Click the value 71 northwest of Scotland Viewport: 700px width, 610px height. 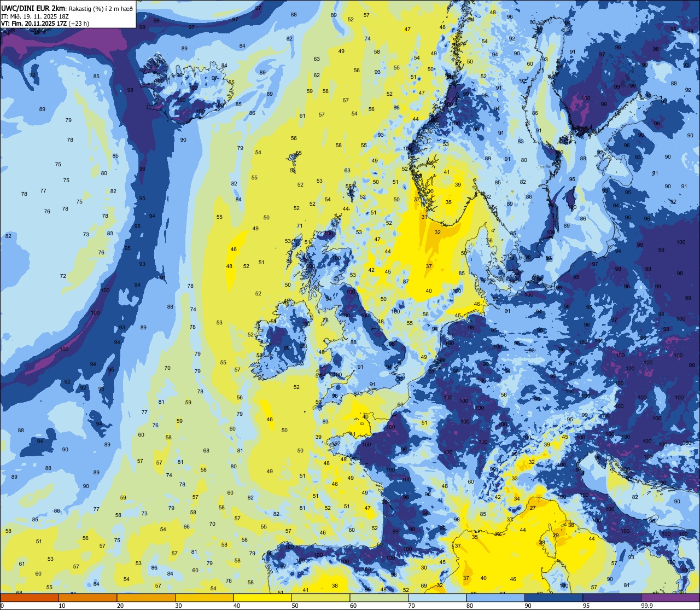click(300, 225)
